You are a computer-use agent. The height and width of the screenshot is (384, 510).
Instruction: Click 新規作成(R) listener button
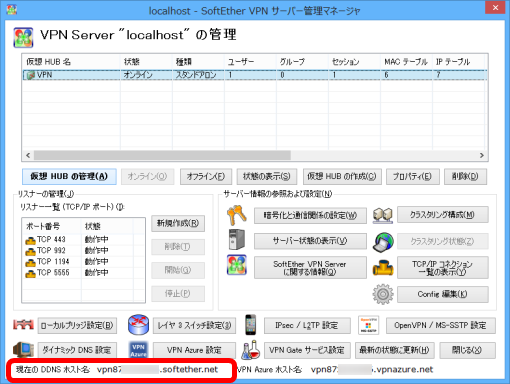click(x=178, y=223)
